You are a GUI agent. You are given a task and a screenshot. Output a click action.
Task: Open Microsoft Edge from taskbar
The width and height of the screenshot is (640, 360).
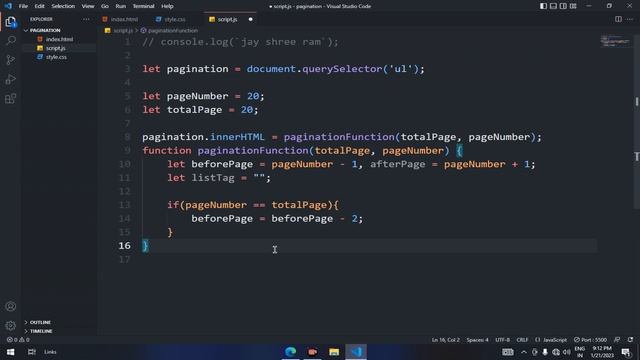tap(291, 352)
